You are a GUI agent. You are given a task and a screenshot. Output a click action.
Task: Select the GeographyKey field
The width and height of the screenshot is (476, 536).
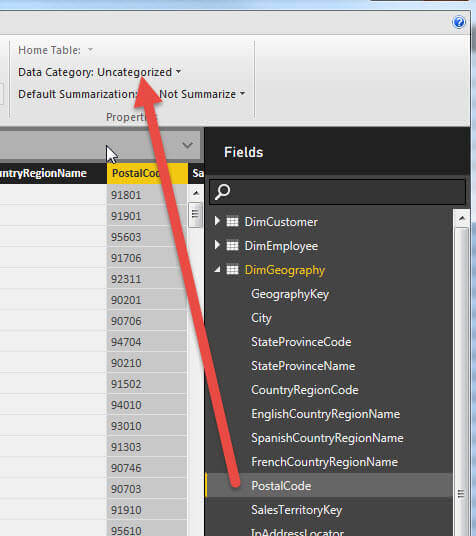coord(290,294)
